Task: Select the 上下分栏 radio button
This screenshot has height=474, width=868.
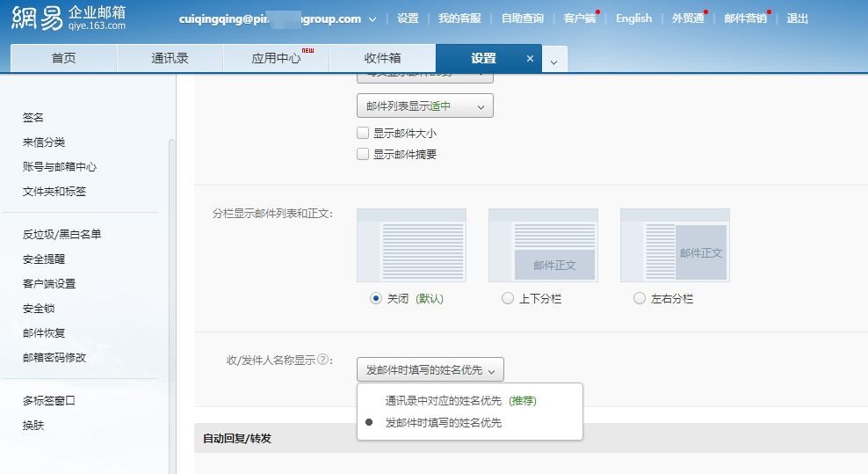Action: point(508,299)
